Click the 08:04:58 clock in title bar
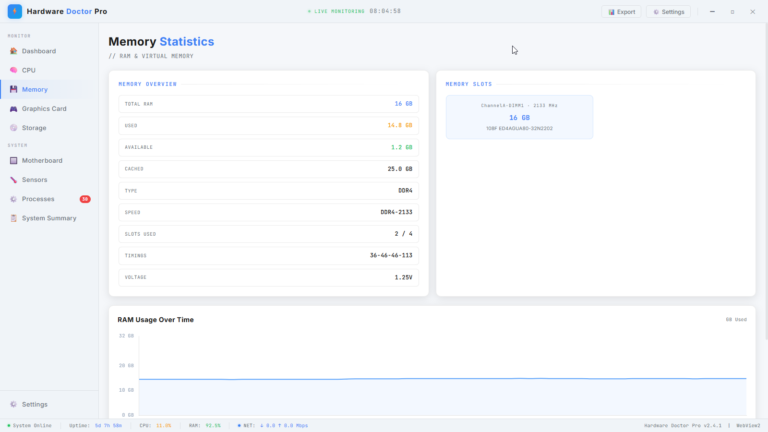This screenshot has width=768, height=432. pyautogui.click(x=385, y=11)
